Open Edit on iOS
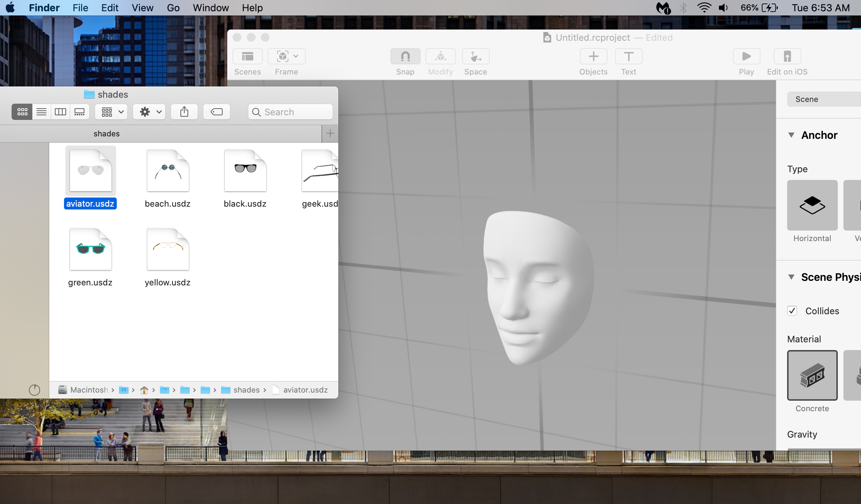The width and height of the screenshot is (861, 504). (x=787, y=56)
